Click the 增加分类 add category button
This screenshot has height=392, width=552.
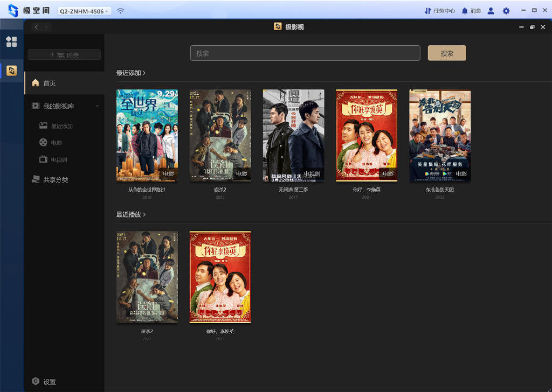(x=64, y=55)
